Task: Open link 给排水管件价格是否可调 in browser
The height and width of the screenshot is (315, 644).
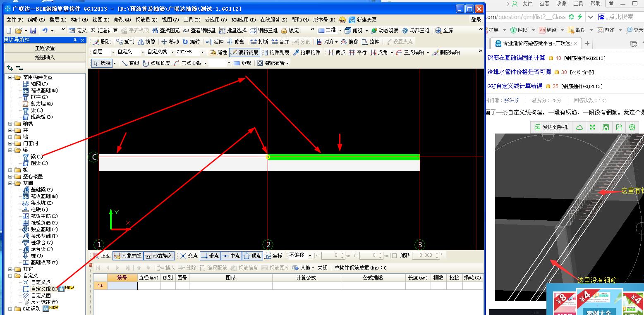Action: tap(519, 72)
